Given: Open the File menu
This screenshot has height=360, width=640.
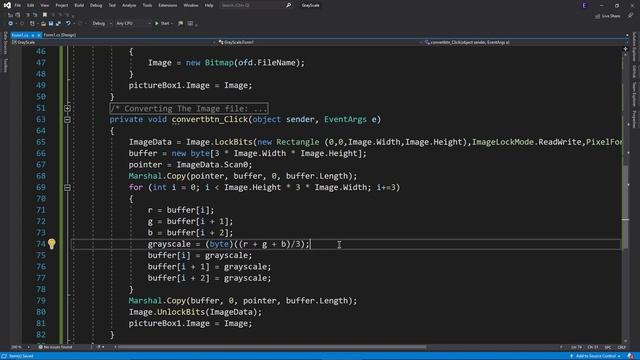Looking at the screenshot, I should coord(18,5).
